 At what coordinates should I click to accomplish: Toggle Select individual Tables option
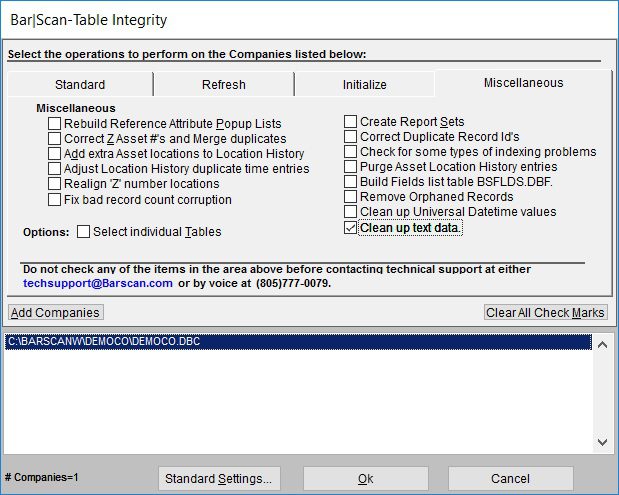point(84,232)
